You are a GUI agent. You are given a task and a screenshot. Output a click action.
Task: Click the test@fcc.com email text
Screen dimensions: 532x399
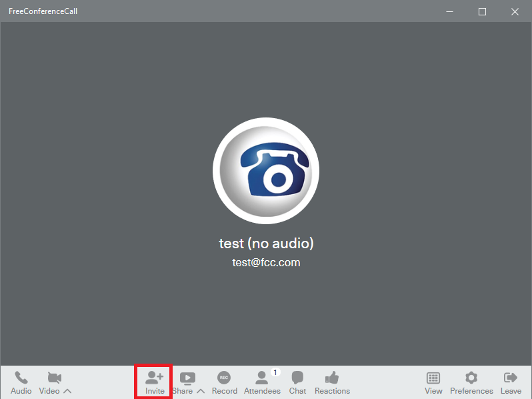coord(266,262)
